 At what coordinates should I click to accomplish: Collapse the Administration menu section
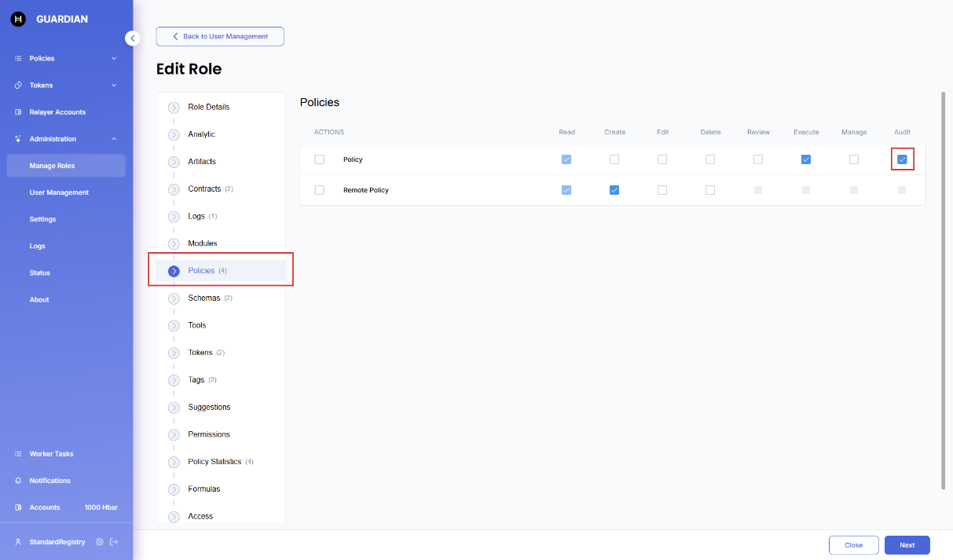pyautogui.click(x=113, y=139)
